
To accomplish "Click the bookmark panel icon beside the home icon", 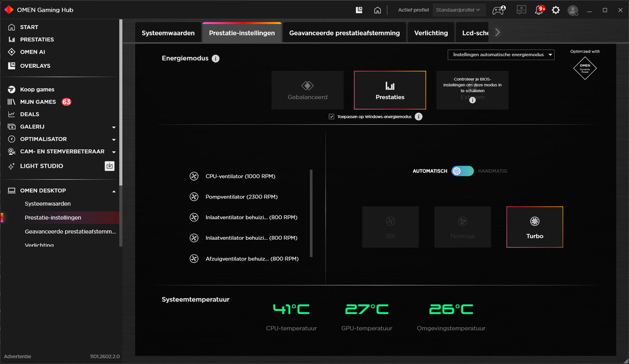I will pyautogui.click(x=359, y=10).
